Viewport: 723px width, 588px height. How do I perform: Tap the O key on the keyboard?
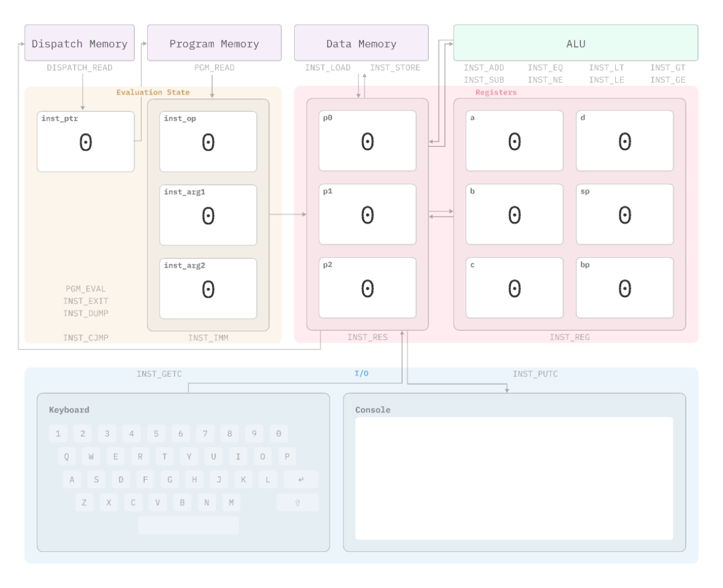click(x=263, y=456)
